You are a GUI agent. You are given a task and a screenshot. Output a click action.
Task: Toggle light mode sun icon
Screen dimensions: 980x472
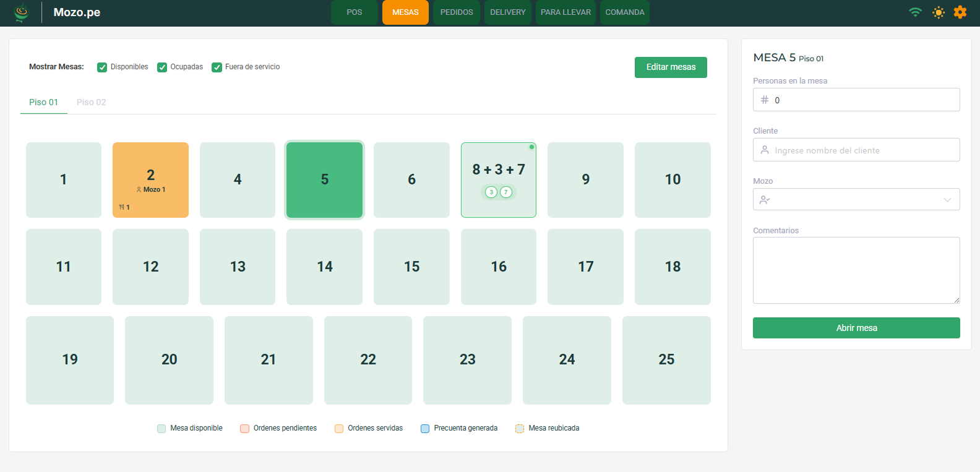click(x=939, y=12)
